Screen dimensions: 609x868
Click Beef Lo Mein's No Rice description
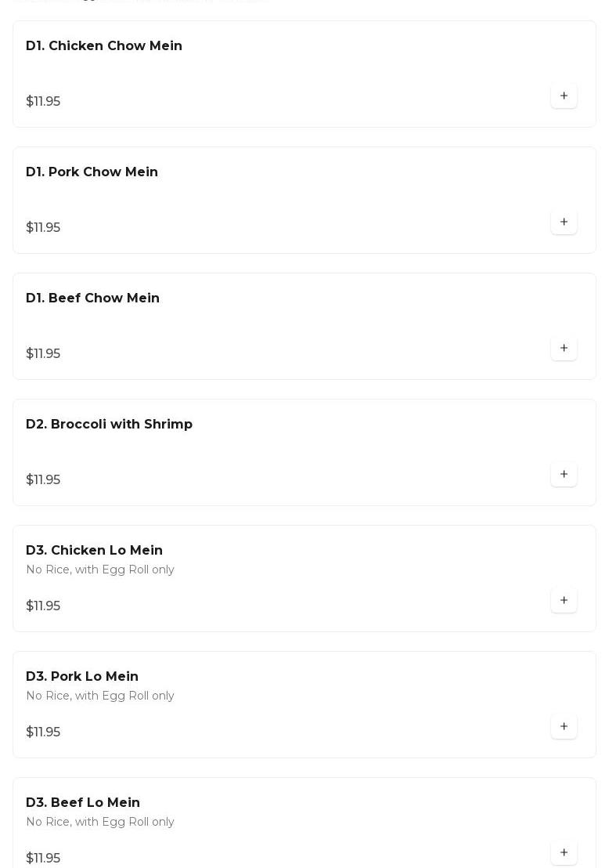[100, 822]
